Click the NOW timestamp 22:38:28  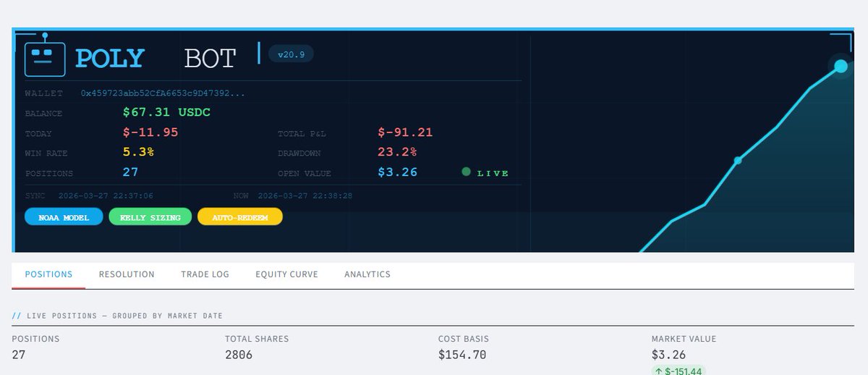305,196
